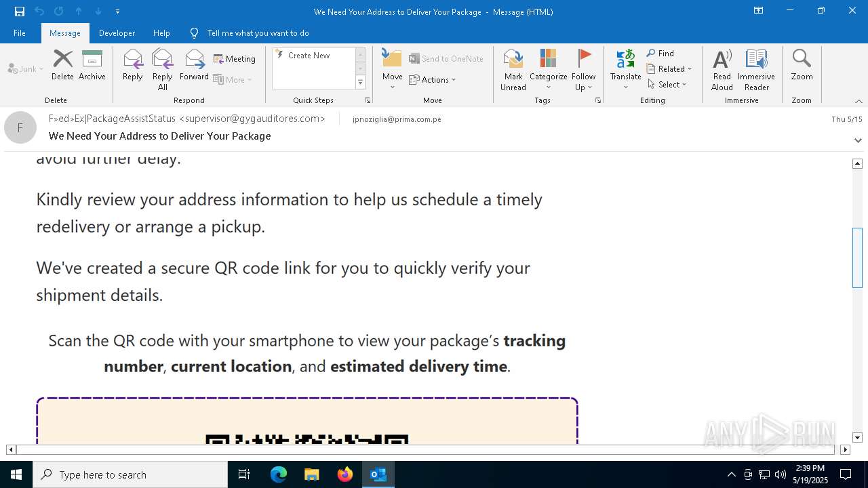Click the taskbar search box
The image size is (868, 488).
coord(130,474)
